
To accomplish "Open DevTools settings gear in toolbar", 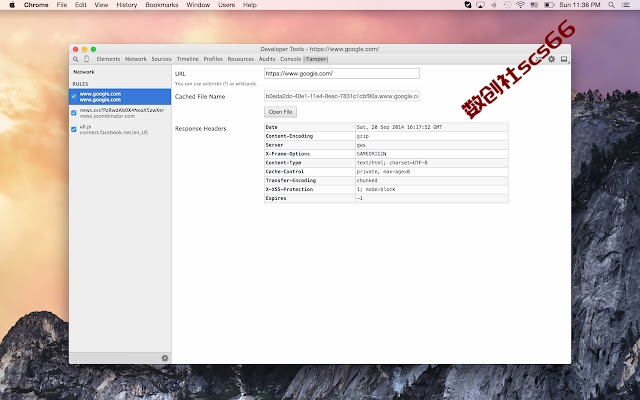I will click(x=551, y=59).
